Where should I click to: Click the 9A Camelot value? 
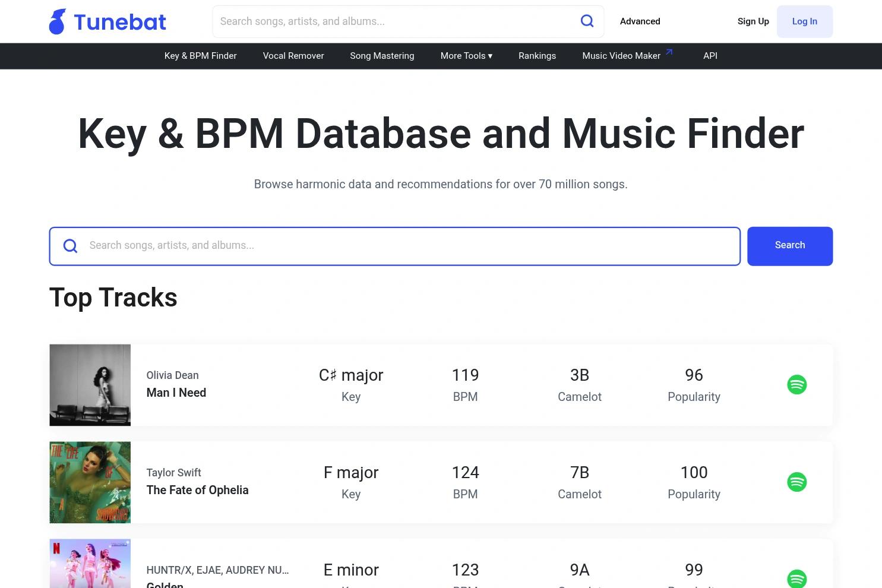[580, 570]
